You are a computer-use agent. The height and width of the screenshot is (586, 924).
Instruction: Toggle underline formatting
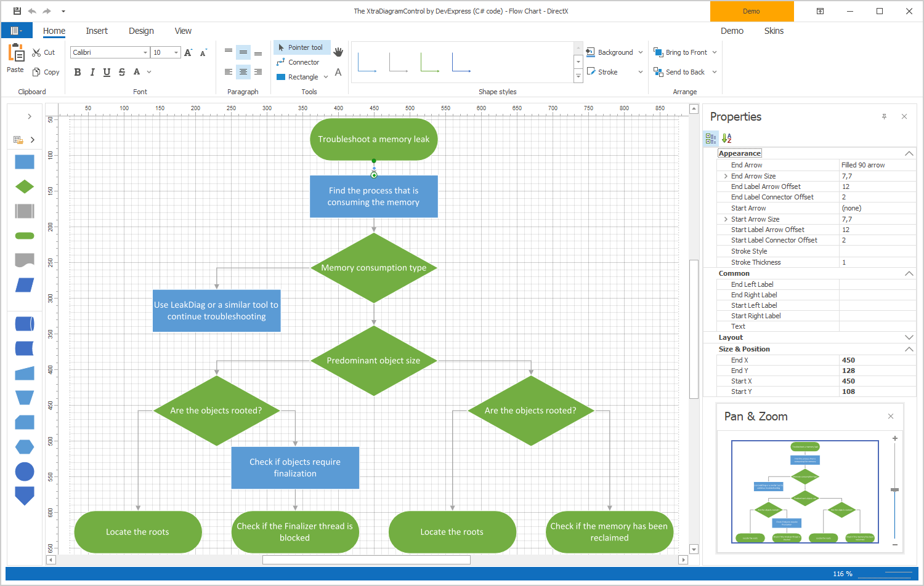coord(106,72)
